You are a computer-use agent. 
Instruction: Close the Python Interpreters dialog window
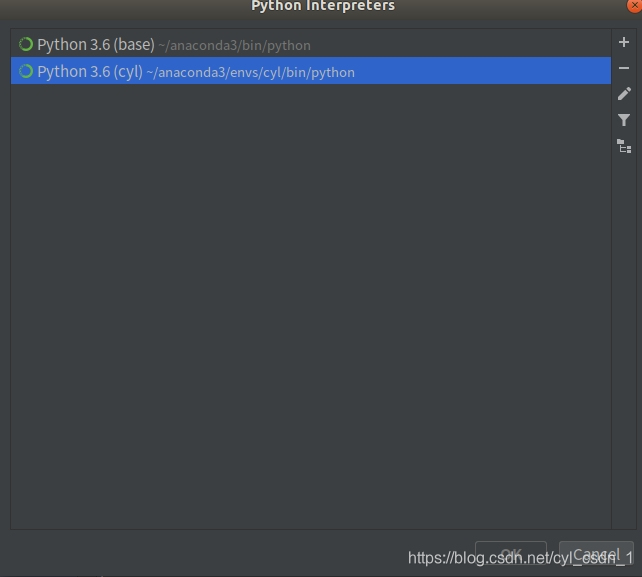[634, 5]
